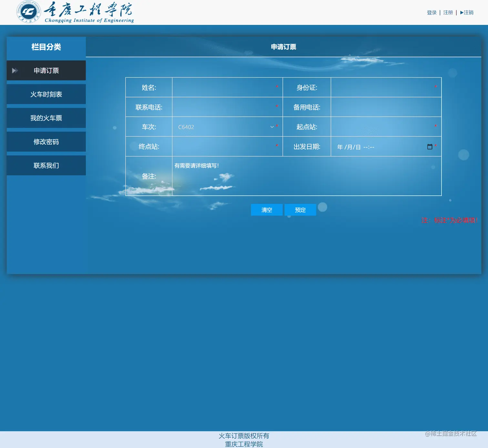Screen dimensions: 488x448
Task: Open 联系我们 in the sidebar
Action: [46, 165]
